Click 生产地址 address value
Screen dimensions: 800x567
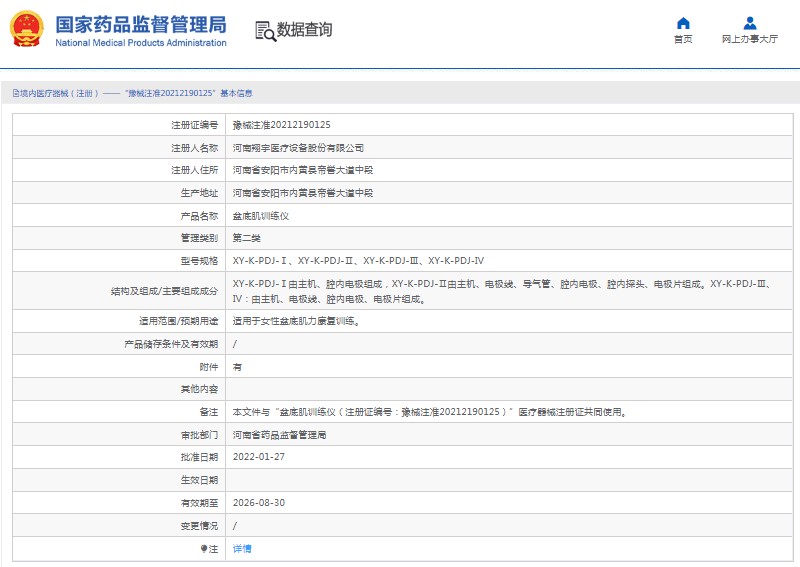(x=303, y=193)
